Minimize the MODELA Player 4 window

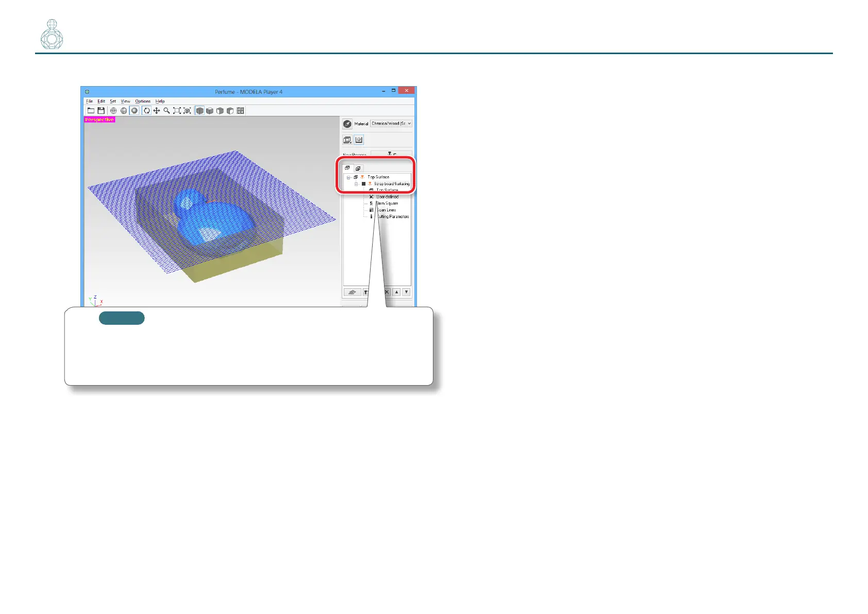tap(383, 91)
